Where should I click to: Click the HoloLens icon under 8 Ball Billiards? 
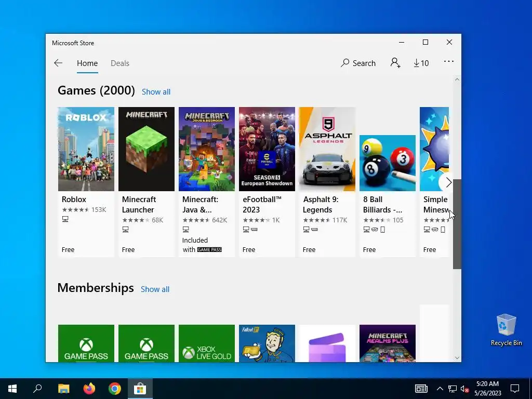coord(375,229)
